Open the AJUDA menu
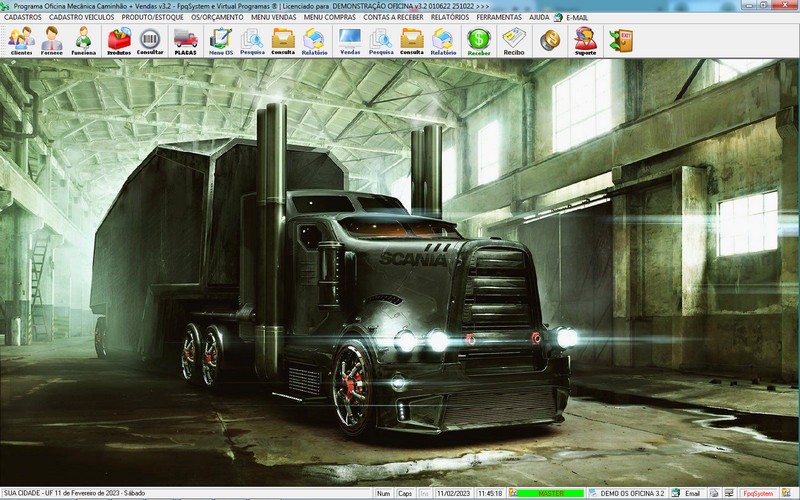Image resolution: width=800 pixels, height=500 pixels. point(539,17)
